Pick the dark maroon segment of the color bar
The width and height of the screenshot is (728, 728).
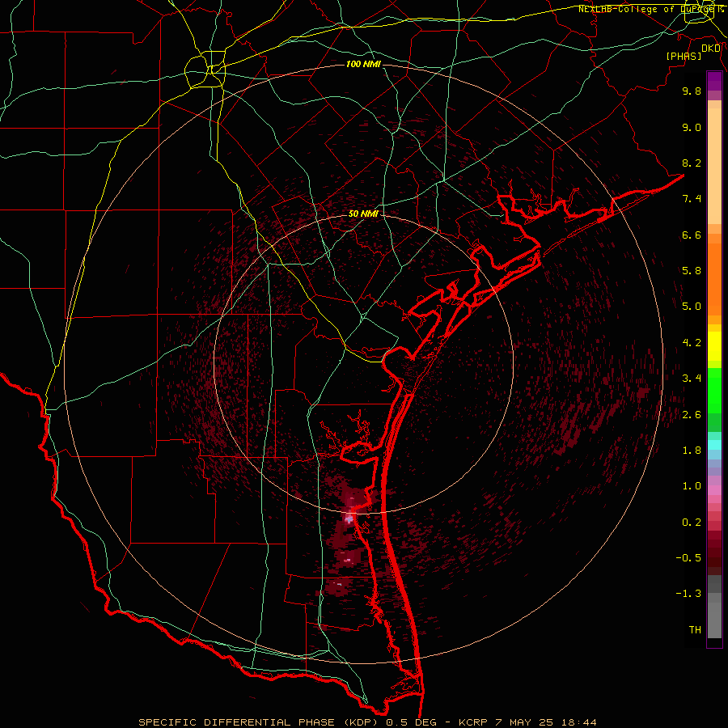(714, 557)
